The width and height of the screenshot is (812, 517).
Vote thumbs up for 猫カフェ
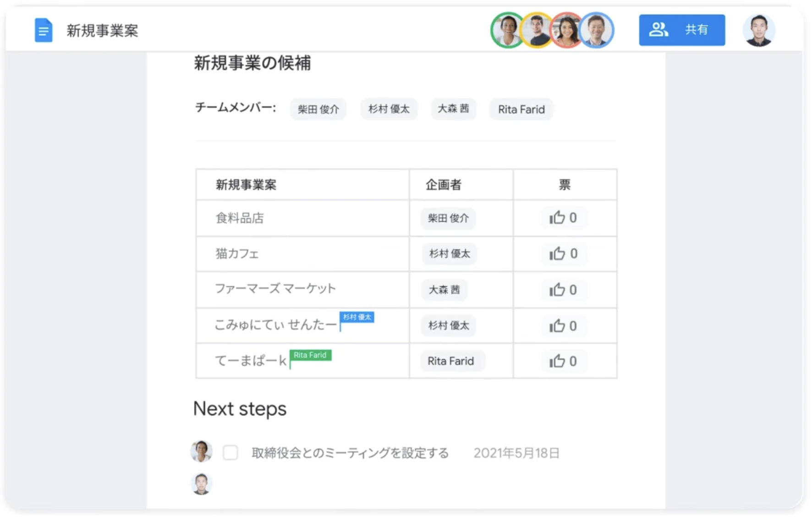pos(564,253)
